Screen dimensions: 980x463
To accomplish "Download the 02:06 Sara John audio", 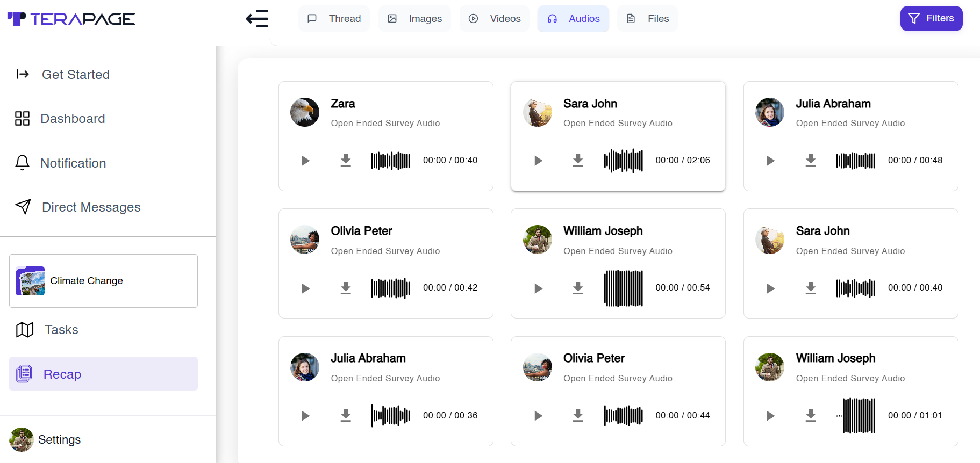I will [578, 161].
